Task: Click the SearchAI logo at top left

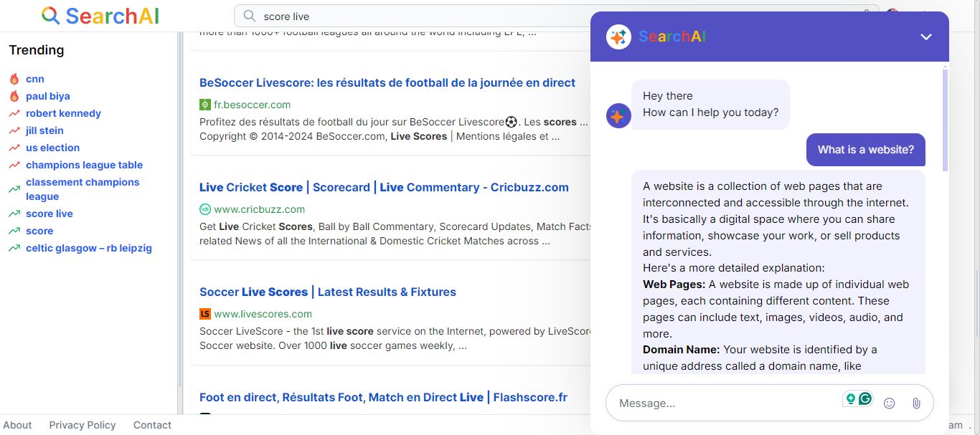Action: [100, 16]
